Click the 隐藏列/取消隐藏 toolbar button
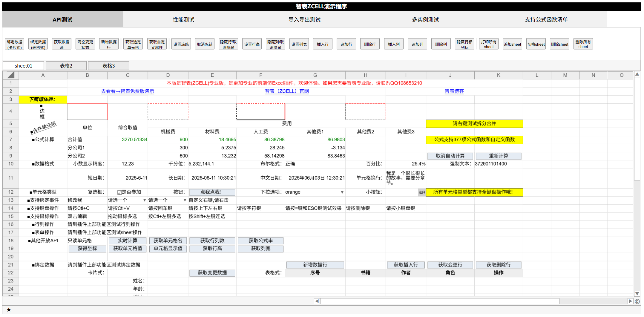644x317 pixels. coord(276,44)
